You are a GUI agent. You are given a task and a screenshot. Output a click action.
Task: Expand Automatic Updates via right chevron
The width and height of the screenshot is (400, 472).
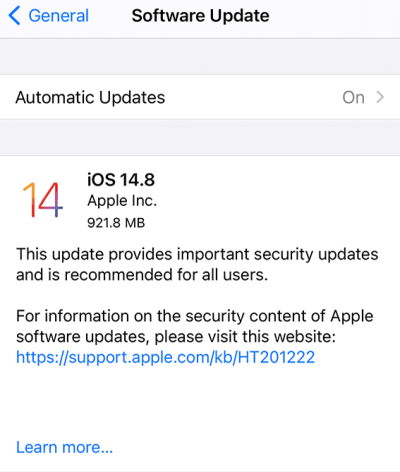(380, 97)
